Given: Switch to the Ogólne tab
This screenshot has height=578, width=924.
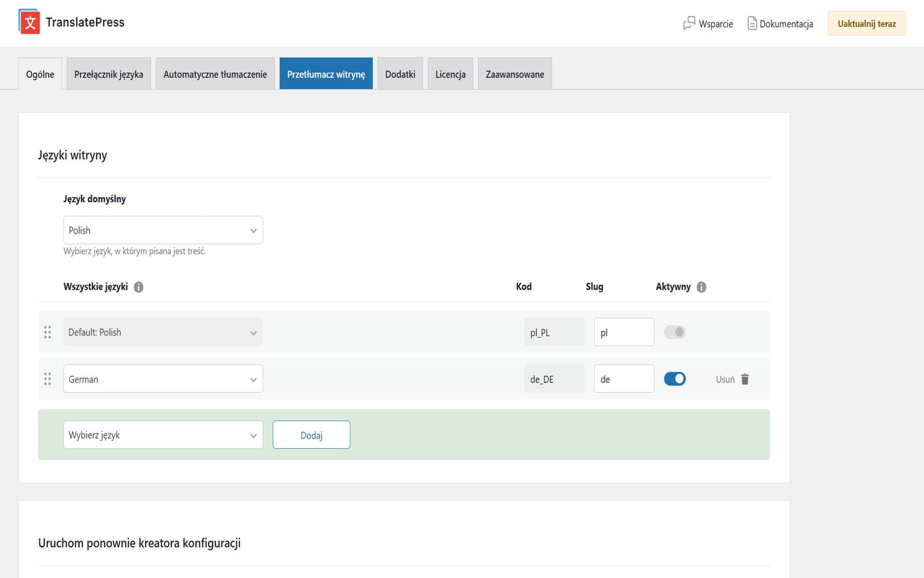Looking at the screenshot, I should coord(40,73).
